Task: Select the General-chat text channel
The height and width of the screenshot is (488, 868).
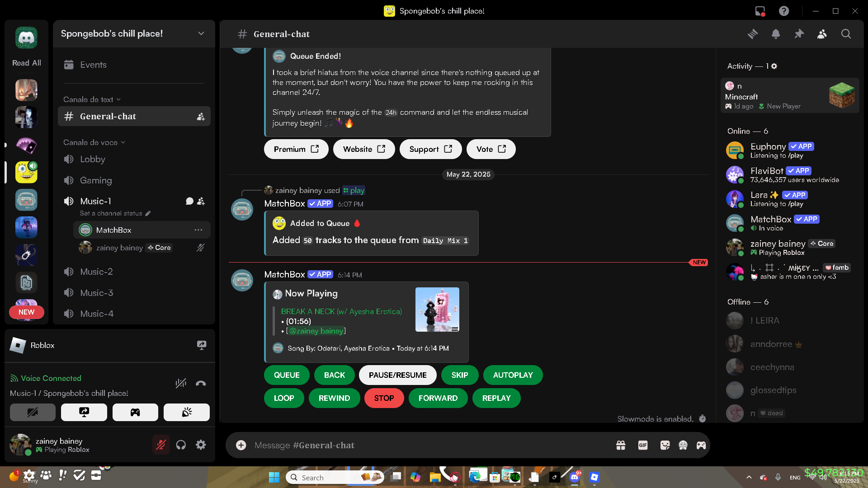Action: (x=134, y=117)
